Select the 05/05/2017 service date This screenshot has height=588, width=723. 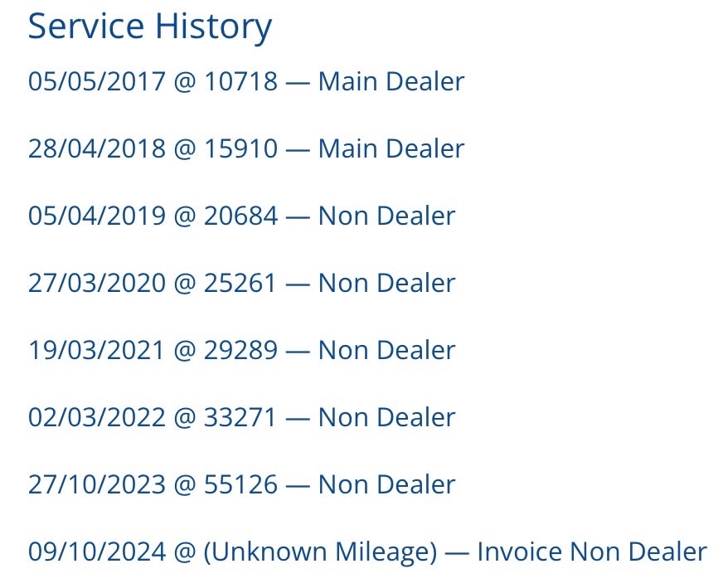[96, 82]
